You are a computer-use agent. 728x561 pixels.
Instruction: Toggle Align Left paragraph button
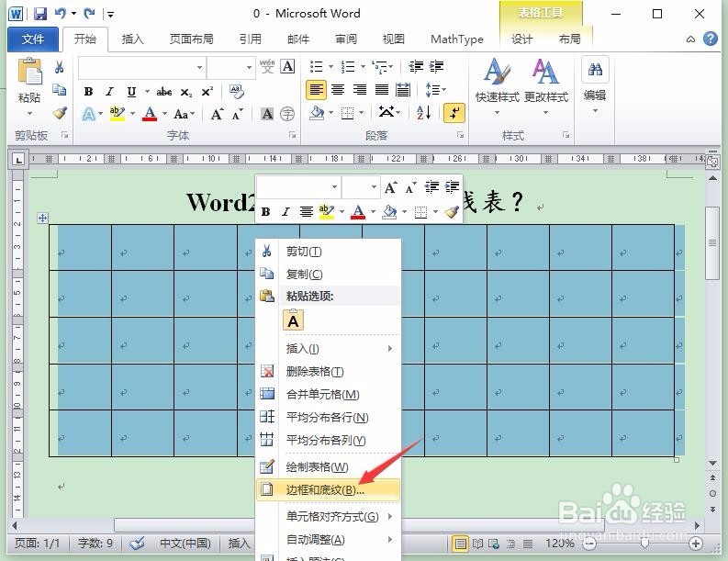pos(316,90)
